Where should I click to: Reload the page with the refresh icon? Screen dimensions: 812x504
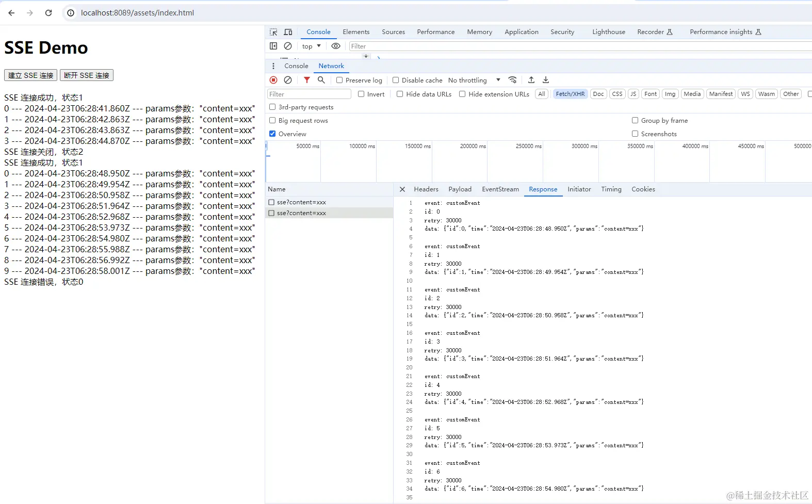(x=48, y=13)
